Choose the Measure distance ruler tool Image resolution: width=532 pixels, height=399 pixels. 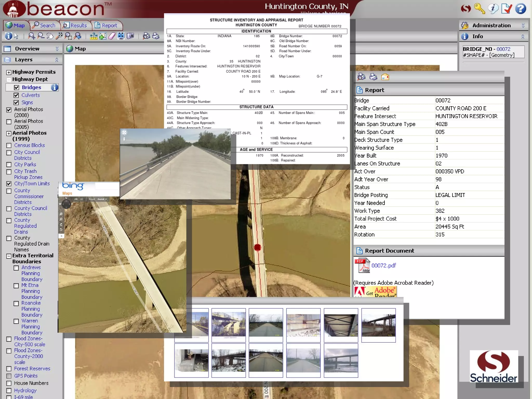[x=94, y=36]
